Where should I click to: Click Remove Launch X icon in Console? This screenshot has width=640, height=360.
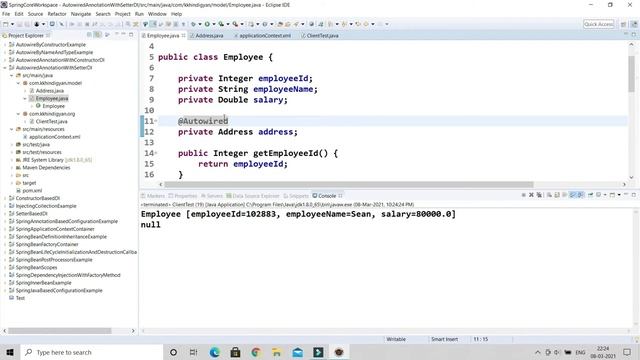(x=531, y=195)
